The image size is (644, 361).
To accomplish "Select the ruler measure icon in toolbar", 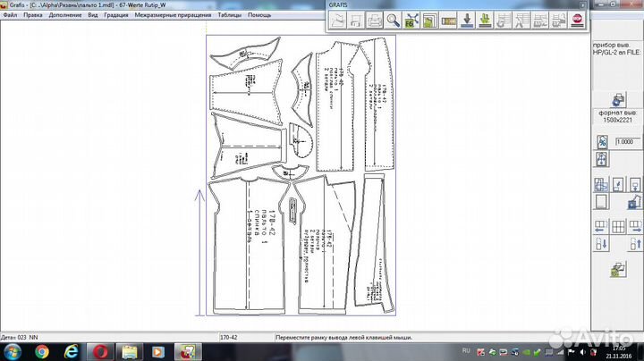I will point(448,21).
